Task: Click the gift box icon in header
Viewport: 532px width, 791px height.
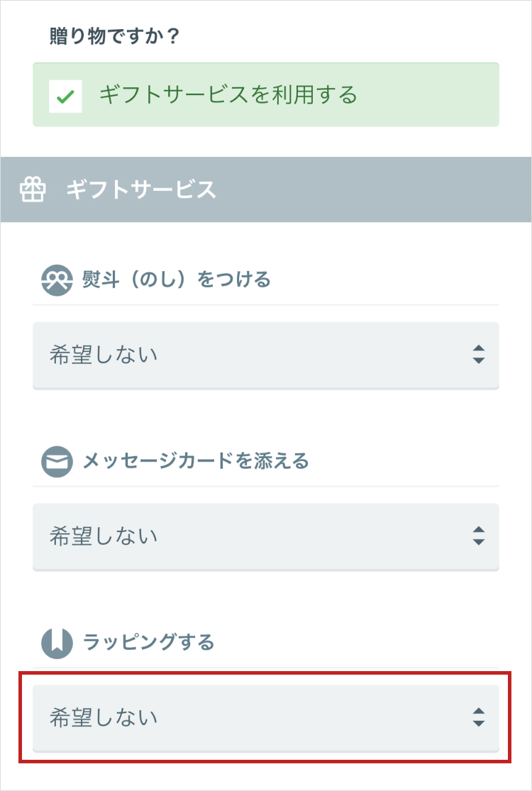Action: tap(32, 189)
